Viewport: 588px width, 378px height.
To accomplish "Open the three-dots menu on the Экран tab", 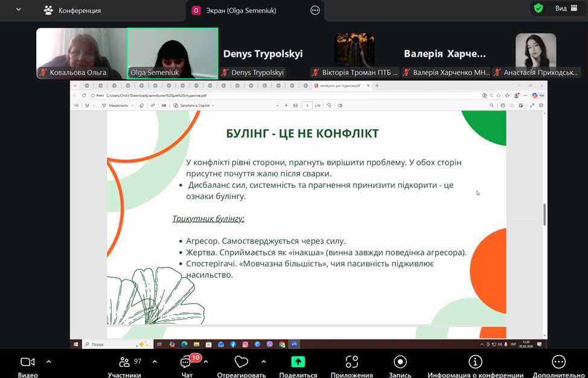I will pyautogui.click(x=315, y=10).
